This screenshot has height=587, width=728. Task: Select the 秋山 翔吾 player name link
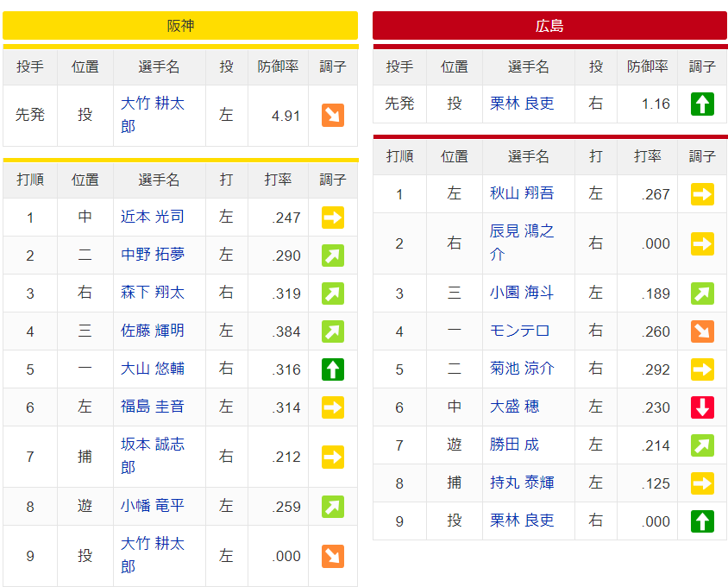point(522,194)
